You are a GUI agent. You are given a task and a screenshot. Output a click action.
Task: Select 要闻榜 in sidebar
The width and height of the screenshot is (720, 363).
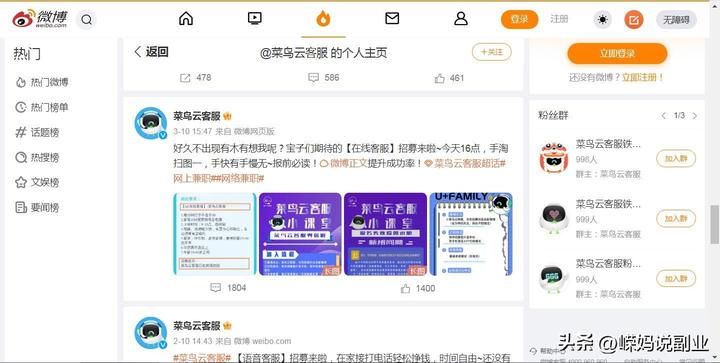point(37,207)
